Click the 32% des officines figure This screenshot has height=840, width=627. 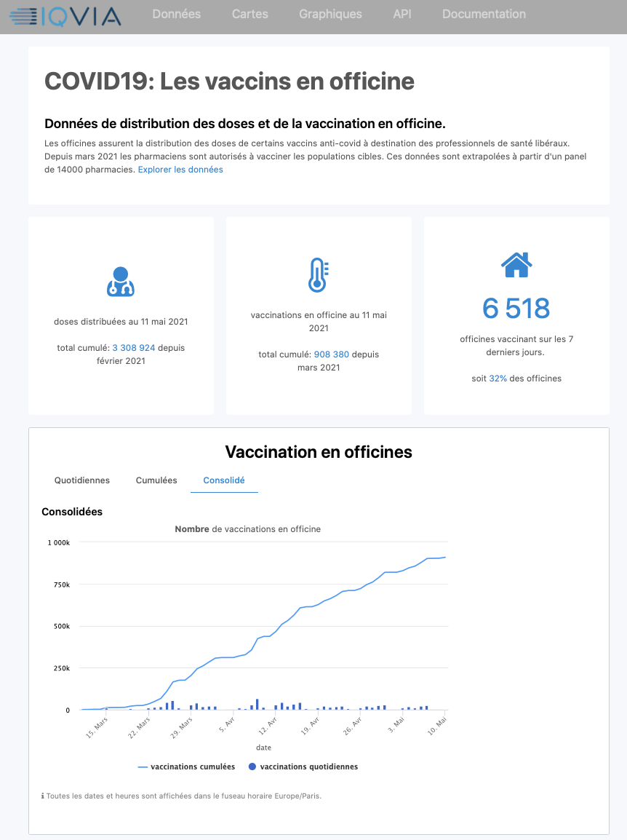coord(498,379)
